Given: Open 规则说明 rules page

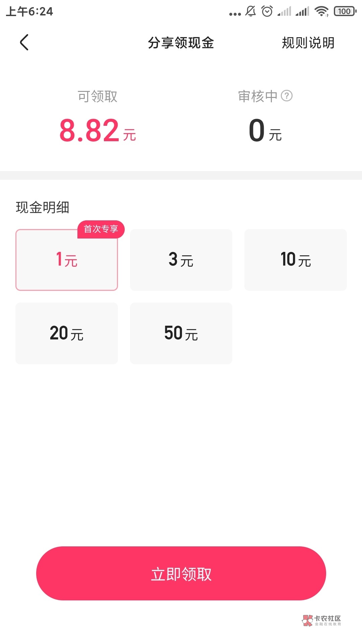Looking at the screenshot, I should [x=308, y=43].
